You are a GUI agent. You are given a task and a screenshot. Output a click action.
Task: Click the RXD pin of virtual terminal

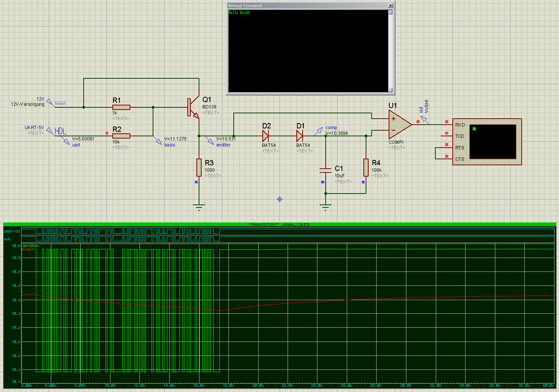point(459,125)
